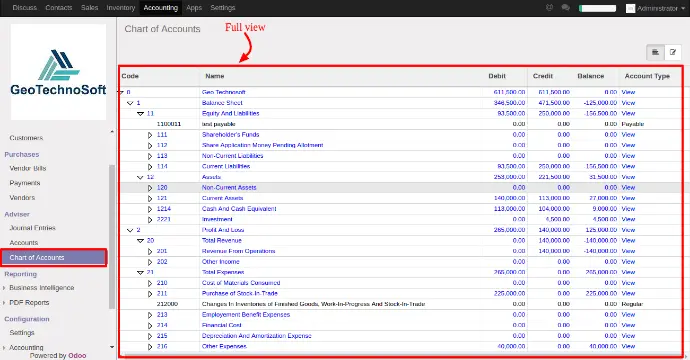The width and height of the screenshot is (690, 360).
Task: Sort by the Code column header
Action: [x=130, y=76]
